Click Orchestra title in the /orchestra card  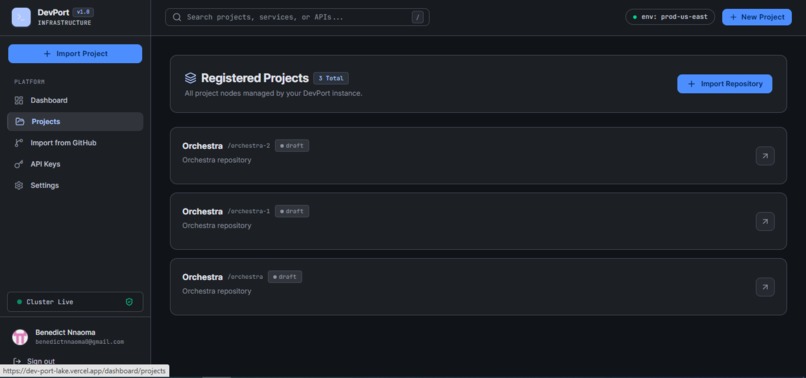tap(203, 277)
